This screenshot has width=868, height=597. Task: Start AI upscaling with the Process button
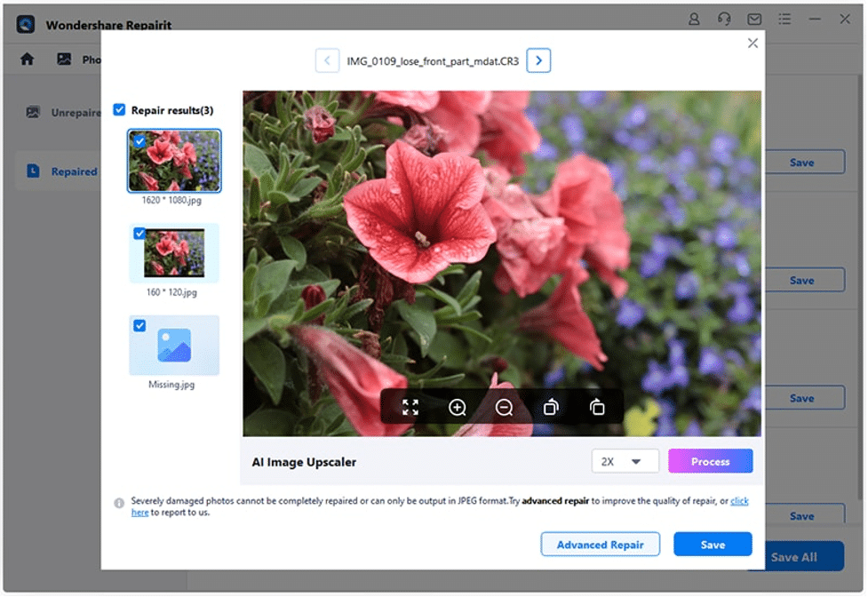click(x=710, y=461)
